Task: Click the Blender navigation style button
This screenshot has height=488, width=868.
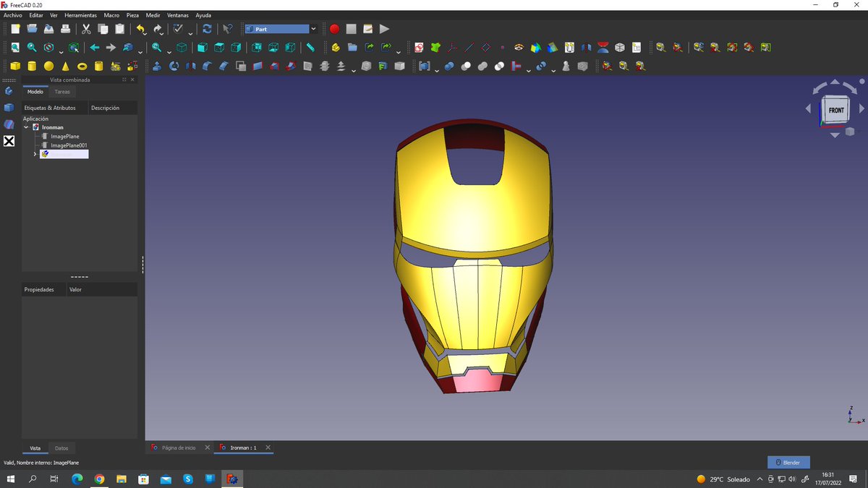Action: [x=788, y=463]
